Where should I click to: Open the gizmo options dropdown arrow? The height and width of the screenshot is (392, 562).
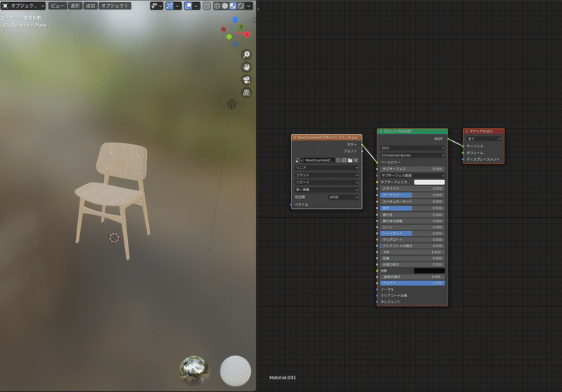click(178, 6)
